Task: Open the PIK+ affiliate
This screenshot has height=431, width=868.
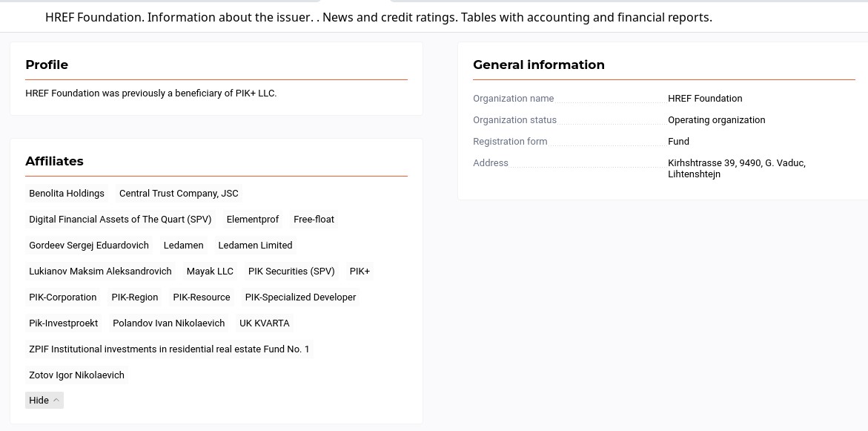Action: pos(360,272)
